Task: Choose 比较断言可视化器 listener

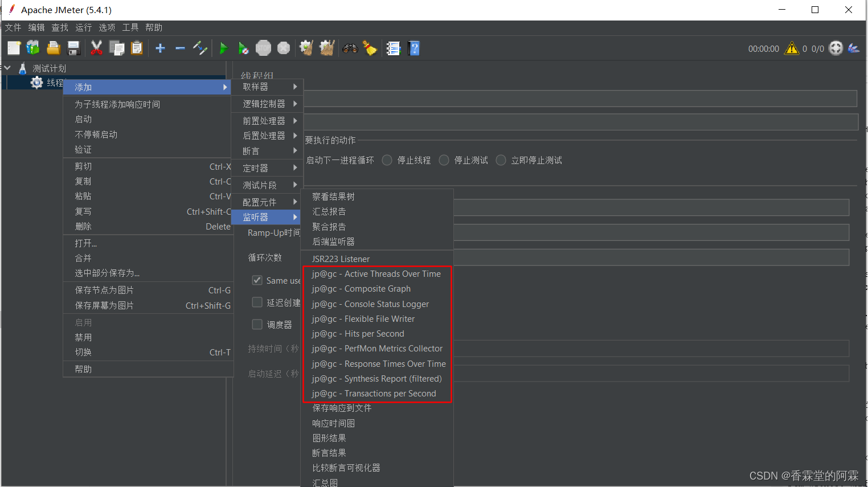Action: tap(377, 468)
